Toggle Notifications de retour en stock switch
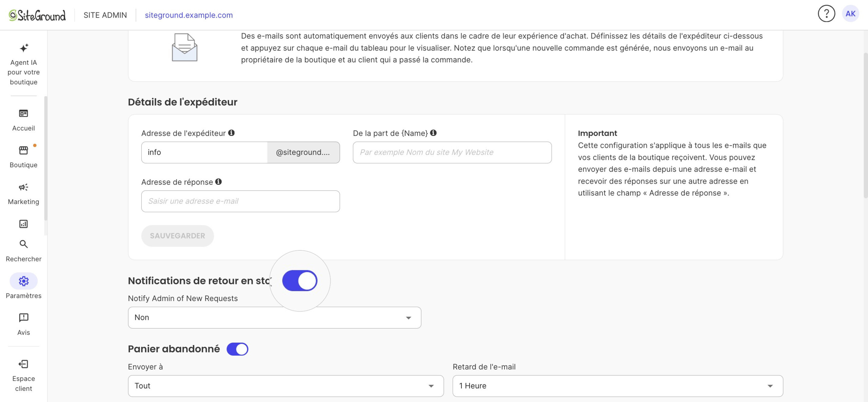868x402 pixels. point(300,281)
